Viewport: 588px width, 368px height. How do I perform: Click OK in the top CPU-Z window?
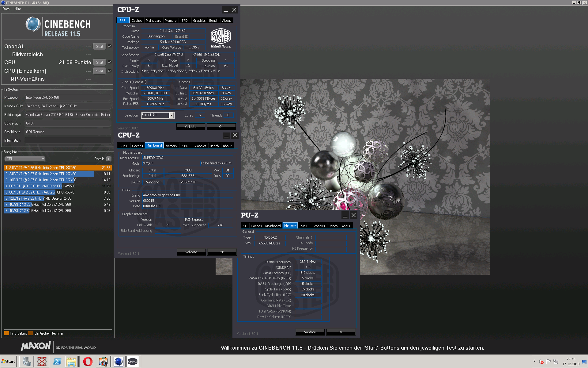pyautogui.click(x=221, y=127)
